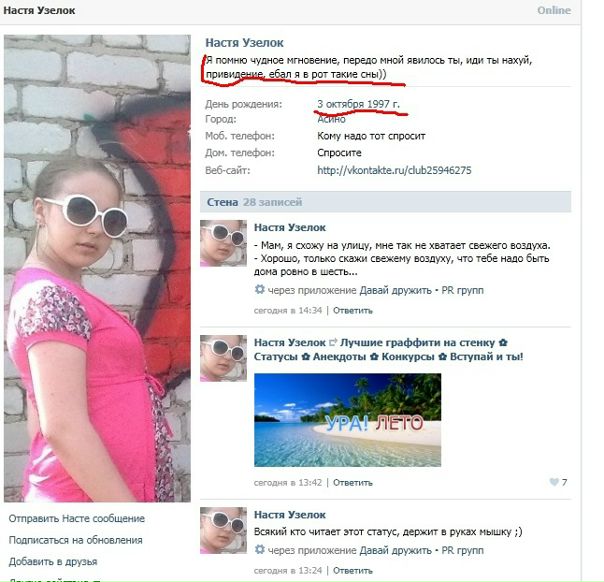Open avatar thumbnail of the graffiti repost
The height and width of the screenshot is (582, 604).
(x=223, y=358)
